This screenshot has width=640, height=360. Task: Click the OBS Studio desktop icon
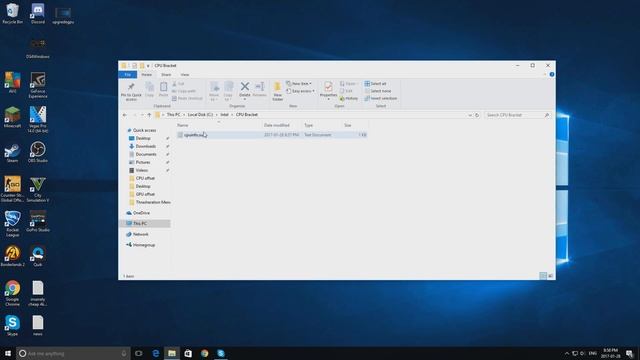38,152
